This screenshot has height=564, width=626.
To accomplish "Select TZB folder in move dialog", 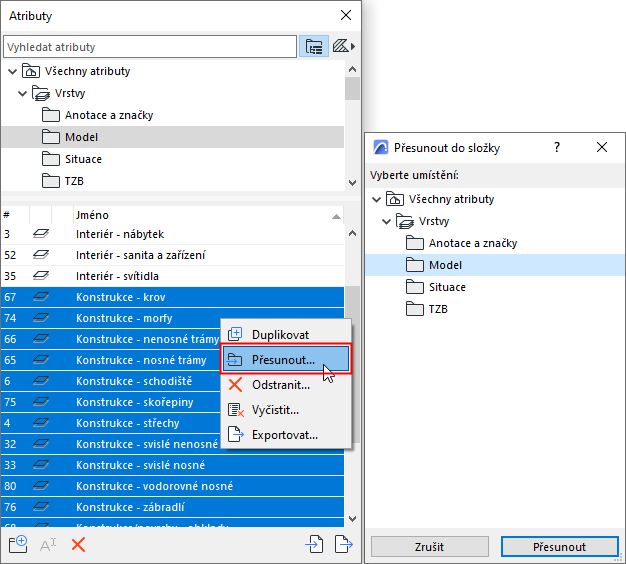I will [x=495, y=309].
